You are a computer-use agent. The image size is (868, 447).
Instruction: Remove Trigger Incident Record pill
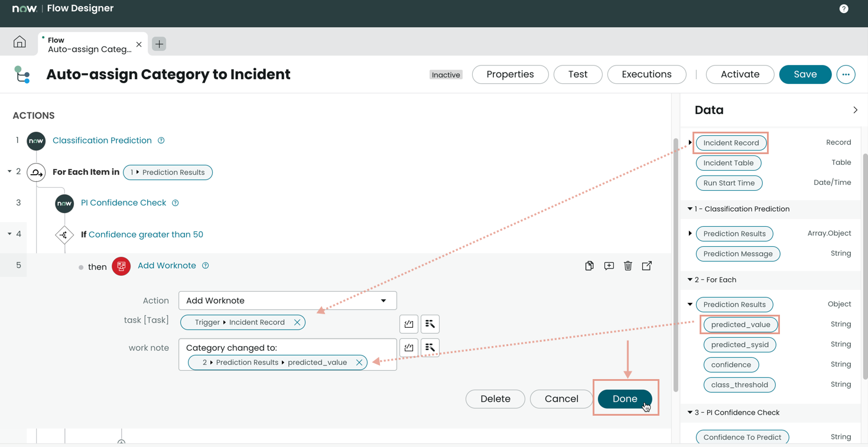tap(297, 322)
